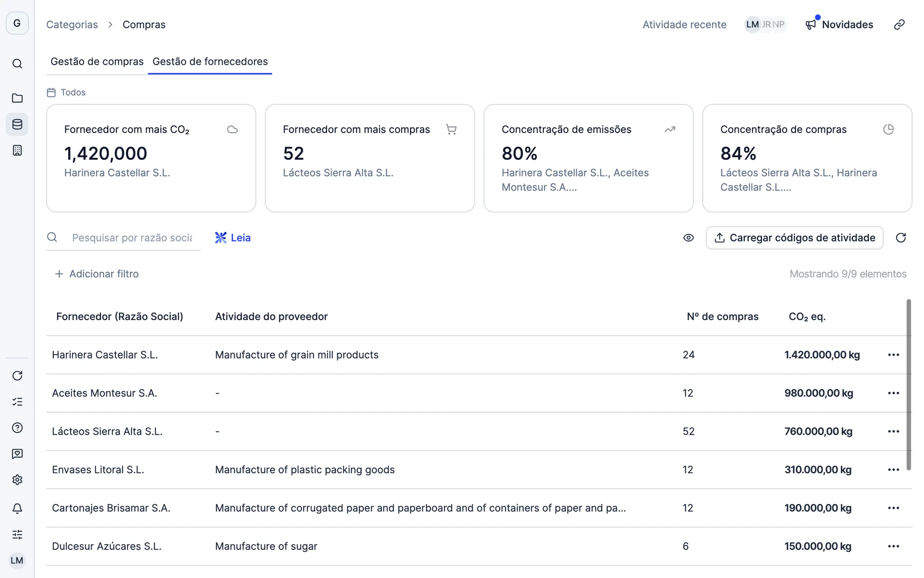
Task: Open the calculator icon in the sidebar
Action: pyautogui.click(x=17, y=151)
